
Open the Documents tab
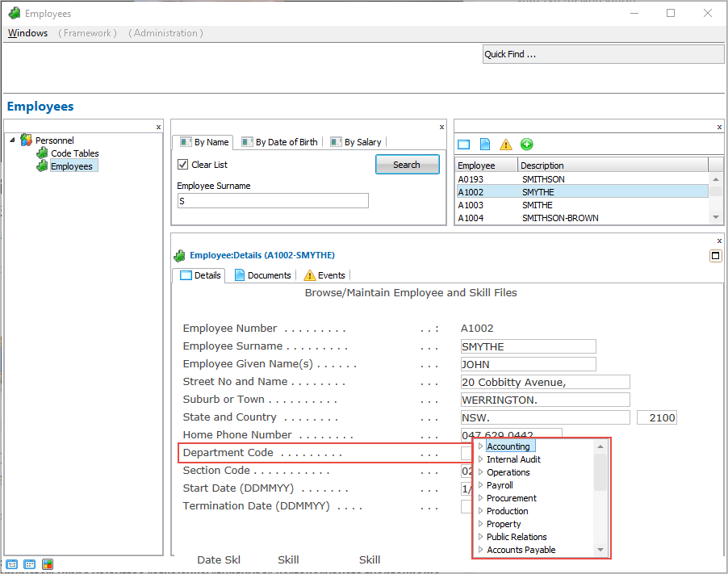(x=262, y=275)
